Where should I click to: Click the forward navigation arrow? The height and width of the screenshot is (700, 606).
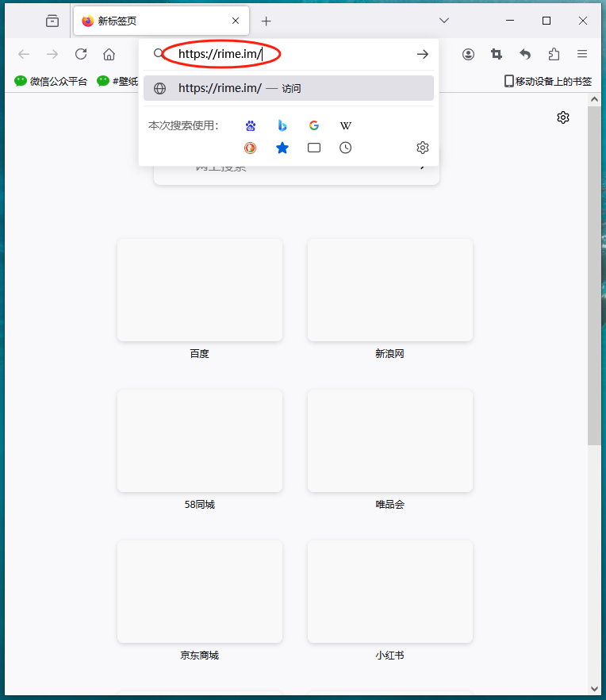point(52,55)
